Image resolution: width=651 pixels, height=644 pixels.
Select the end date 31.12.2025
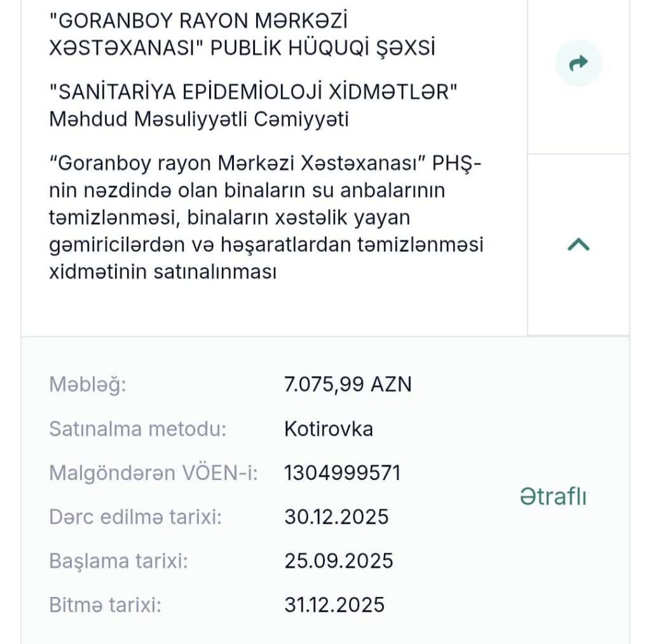click(x=334, y=604)
